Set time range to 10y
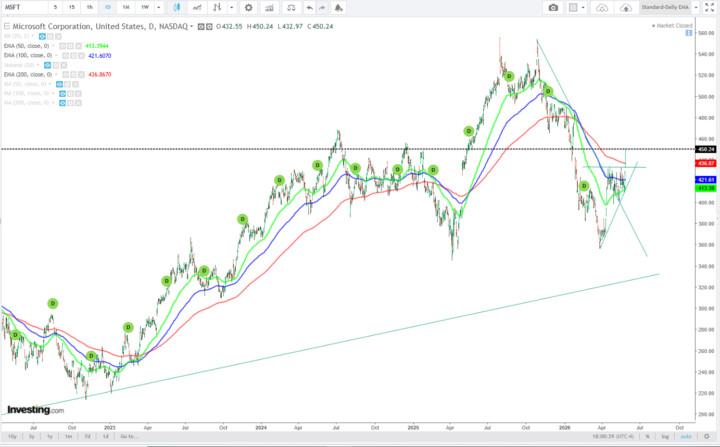 [12, 436]
